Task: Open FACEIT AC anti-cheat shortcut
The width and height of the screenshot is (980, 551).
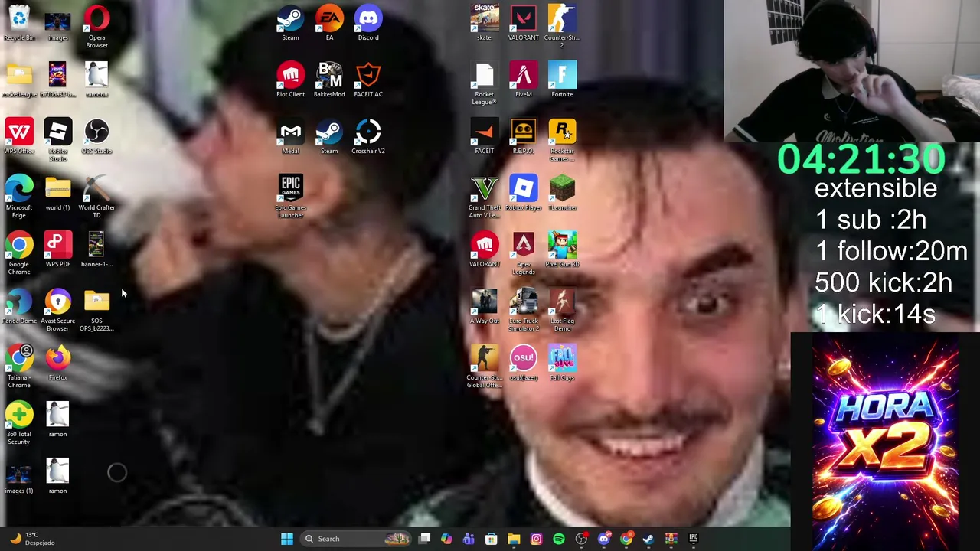Action: pos(368,80)
